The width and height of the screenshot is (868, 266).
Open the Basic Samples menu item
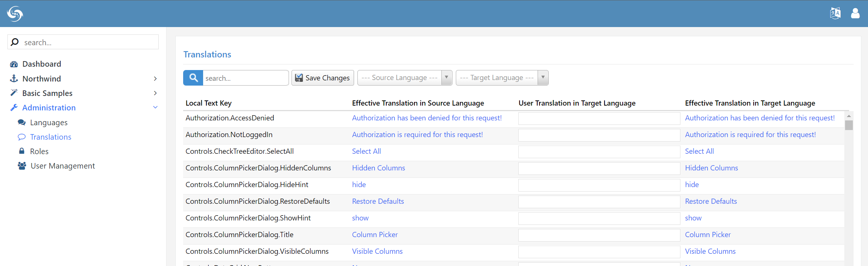[47, 93]
